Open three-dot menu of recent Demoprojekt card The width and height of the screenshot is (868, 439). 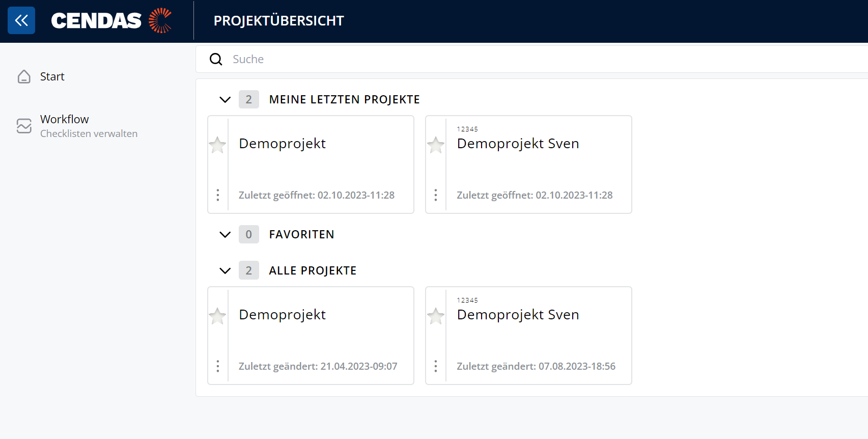click(218, 195)
